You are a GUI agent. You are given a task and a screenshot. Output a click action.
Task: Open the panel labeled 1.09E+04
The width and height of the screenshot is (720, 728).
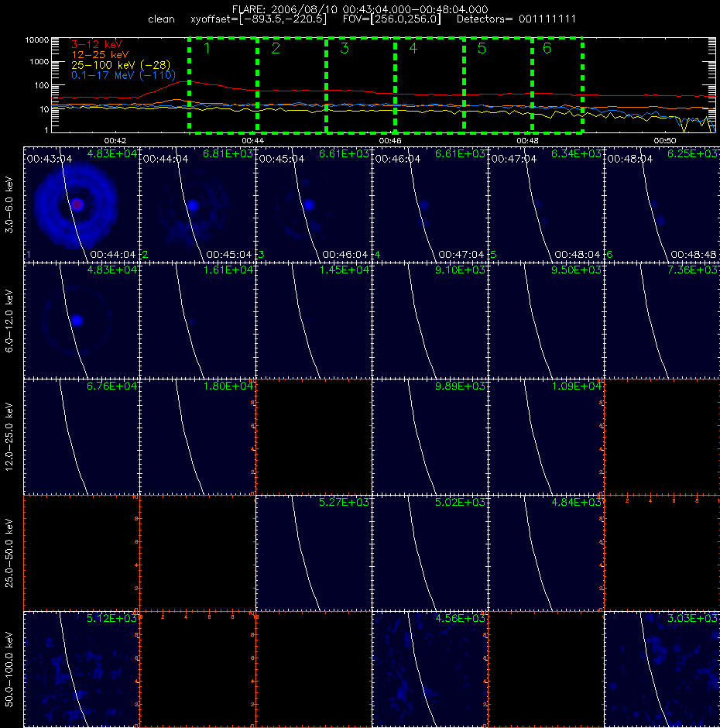point(546,437)
